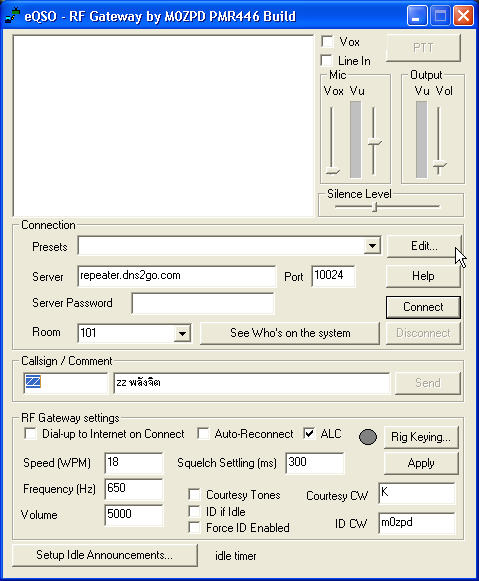Open the Presets dropdown list
Screen dimensions: 479x581
pos(372,246)
